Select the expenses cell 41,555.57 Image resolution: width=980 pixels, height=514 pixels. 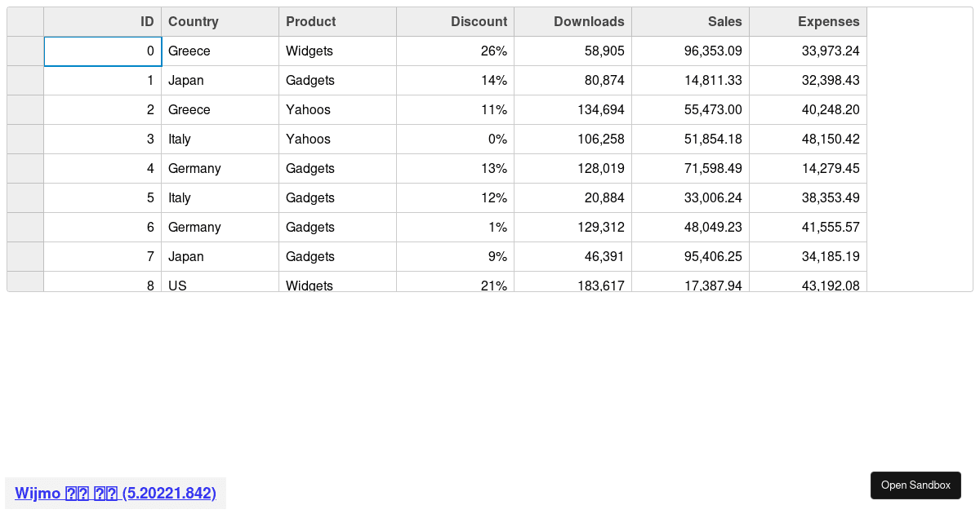(808, 228)
